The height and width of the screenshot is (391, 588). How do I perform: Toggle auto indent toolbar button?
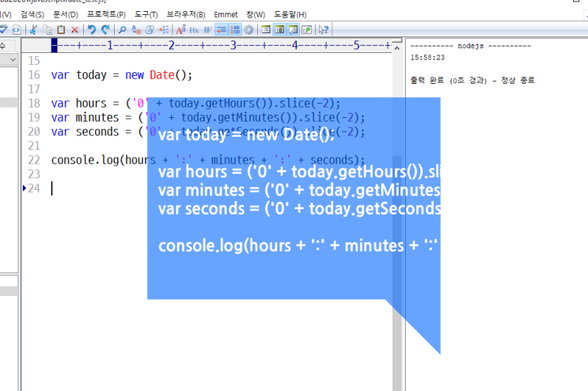pos(222,29)
